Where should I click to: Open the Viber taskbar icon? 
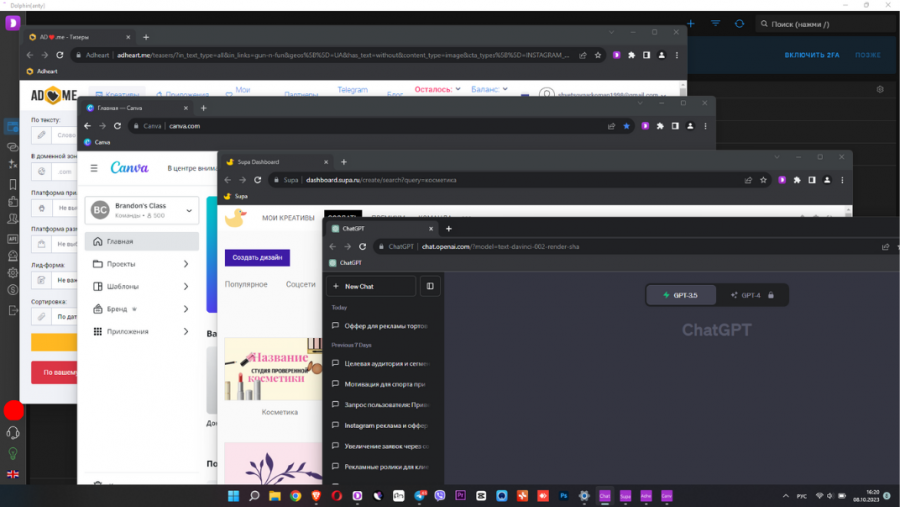click(x=440, y=496)
